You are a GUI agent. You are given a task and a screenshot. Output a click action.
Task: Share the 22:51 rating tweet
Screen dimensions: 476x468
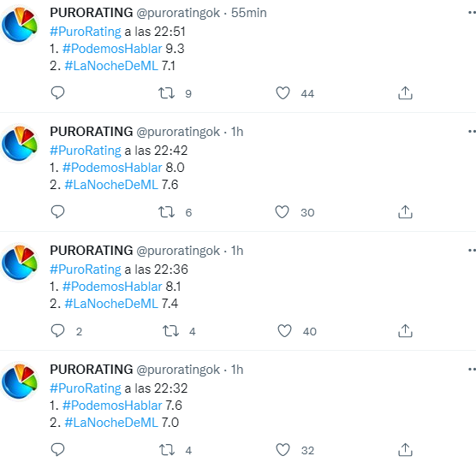point(405,92)
